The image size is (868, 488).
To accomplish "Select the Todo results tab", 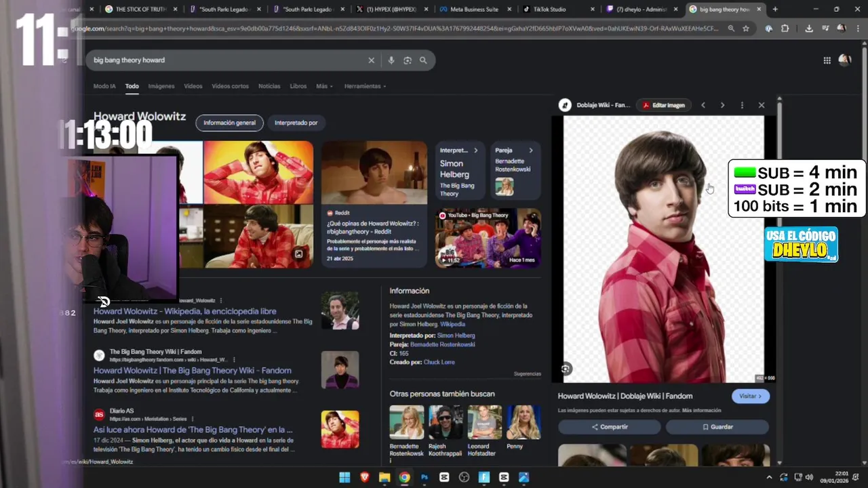I will [x=132, y=86].
